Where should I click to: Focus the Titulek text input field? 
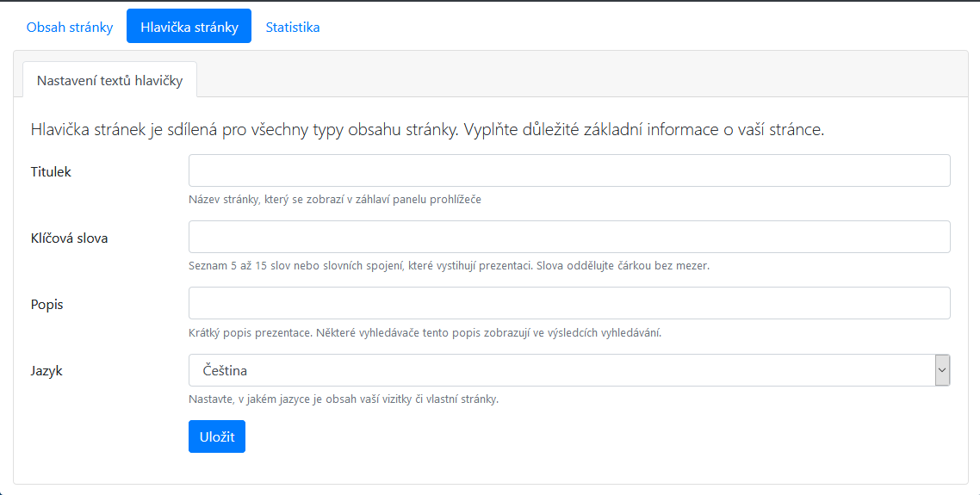coord(568,170)
